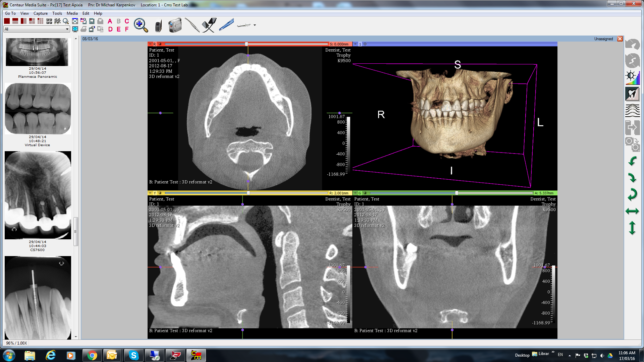The width and height of the screenshot is (644, 362).
Task: Click the tooth invert image icon
Action: (632, 94)
